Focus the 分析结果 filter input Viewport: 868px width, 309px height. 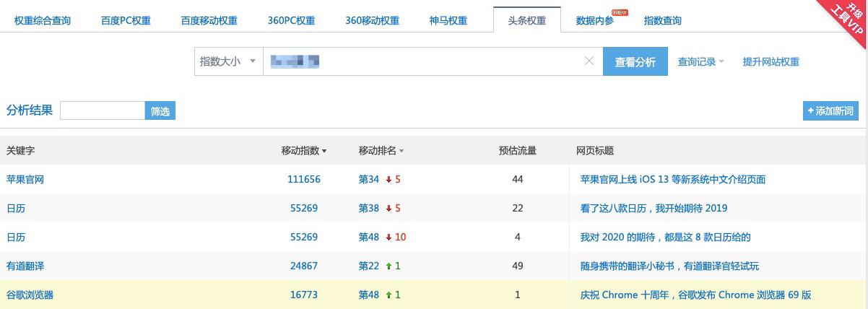pyautogui.click(x=103, y=110)
